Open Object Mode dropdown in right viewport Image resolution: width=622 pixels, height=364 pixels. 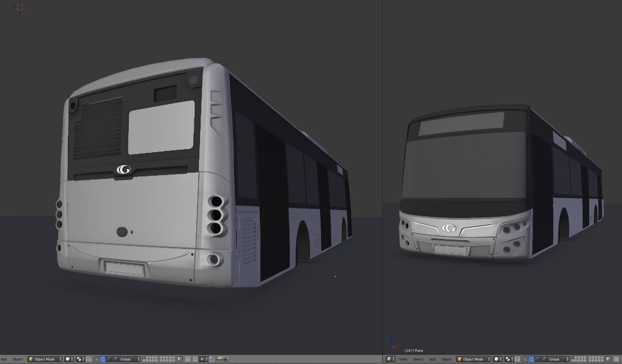(x=473, y=359)
